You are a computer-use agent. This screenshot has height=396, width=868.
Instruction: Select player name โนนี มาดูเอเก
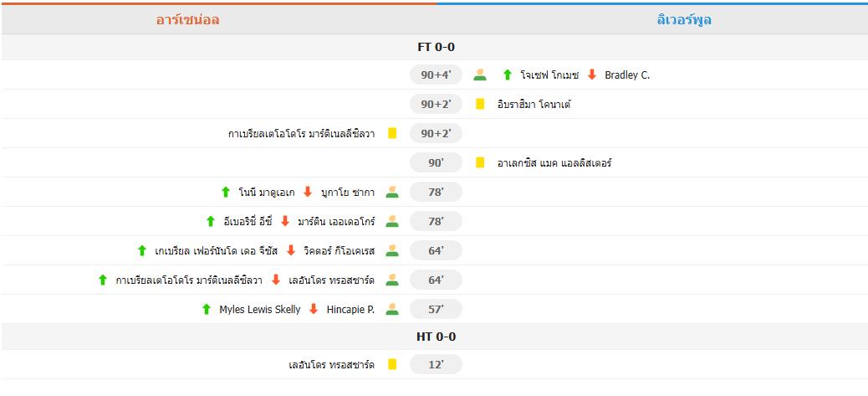pos(266,193)
